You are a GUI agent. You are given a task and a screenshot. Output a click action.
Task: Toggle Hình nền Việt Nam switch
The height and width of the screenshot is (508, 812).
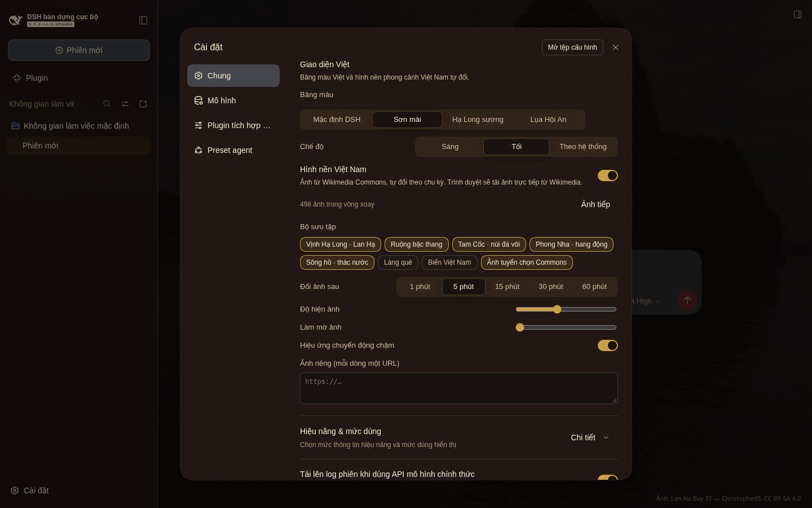pos(608,176)
